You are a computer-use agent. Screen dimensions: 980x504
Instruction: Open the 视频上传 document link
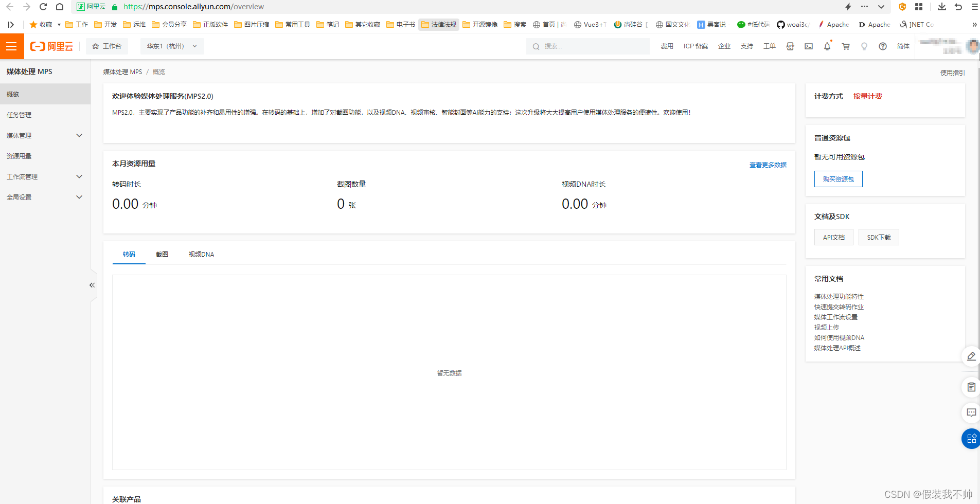827,327
